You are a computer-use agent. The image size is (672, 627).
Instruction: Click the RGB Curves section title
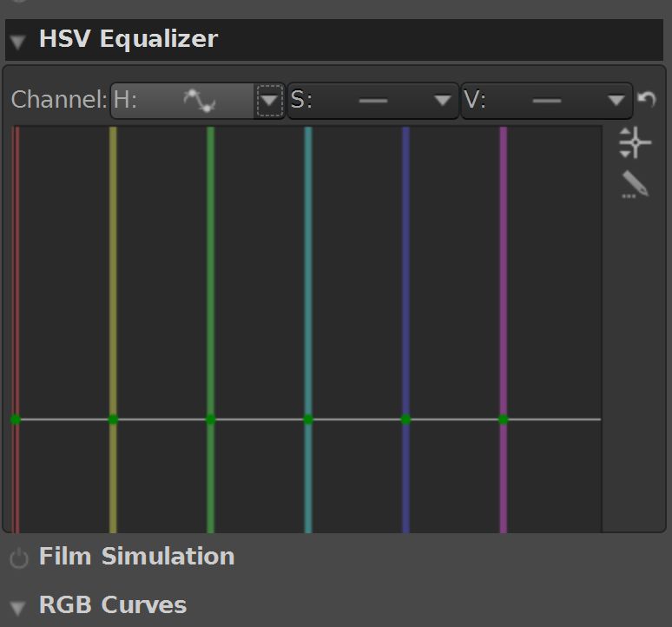coord(113,605)
